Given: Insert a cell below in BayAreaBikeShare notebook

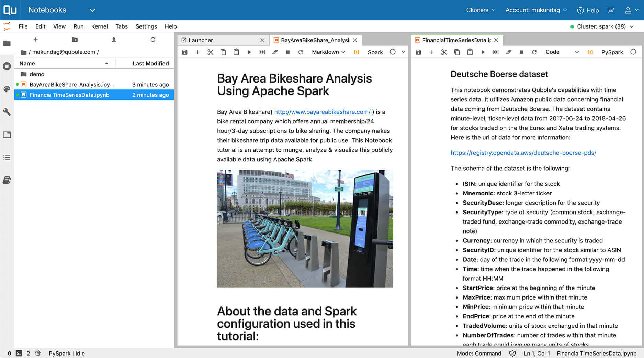Looking at the screenshot, I should click(197, 52).
